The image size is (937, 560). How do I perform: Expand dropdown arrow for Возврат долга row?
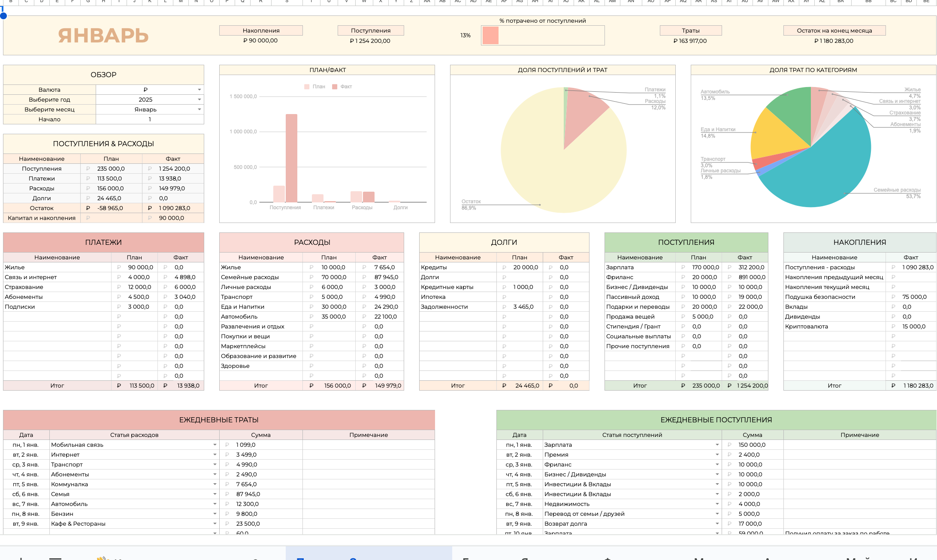(717, 524)
